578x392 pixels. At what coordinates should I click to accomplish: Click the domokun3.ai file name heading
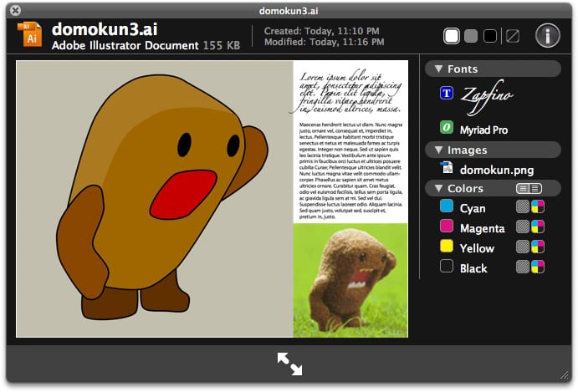point(105,29)
